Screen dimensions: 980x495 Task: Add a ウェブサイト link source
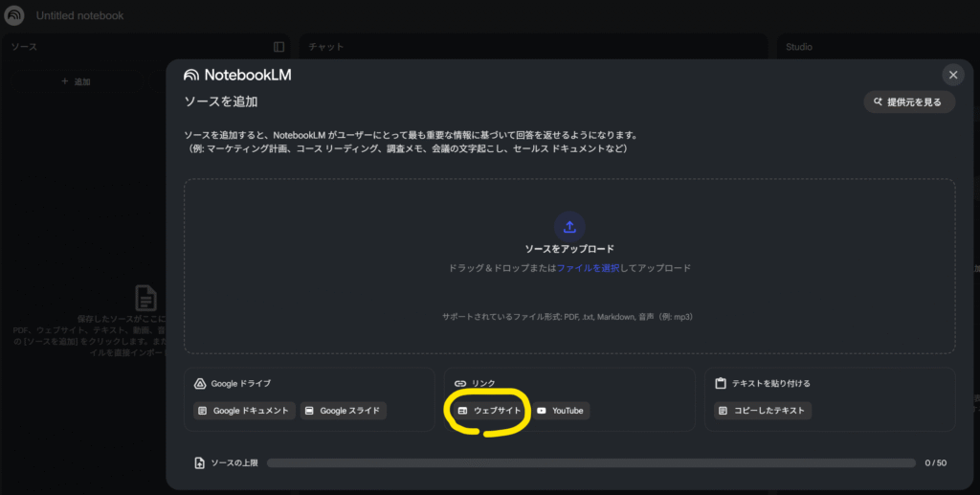click(x=490, y=411)
